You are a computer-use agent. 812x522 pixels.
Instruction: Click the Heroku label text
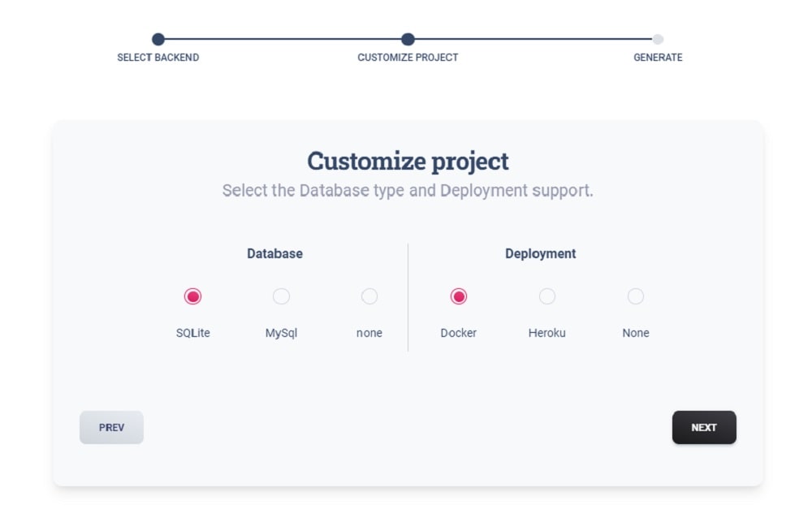coord(546,333)
